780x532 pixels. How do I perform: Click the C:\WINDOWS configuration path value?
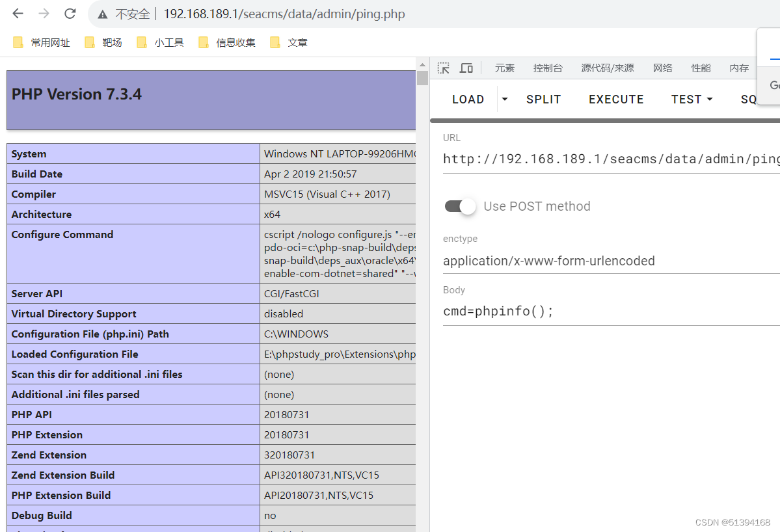pyautogui.click(x=296, y=334)
